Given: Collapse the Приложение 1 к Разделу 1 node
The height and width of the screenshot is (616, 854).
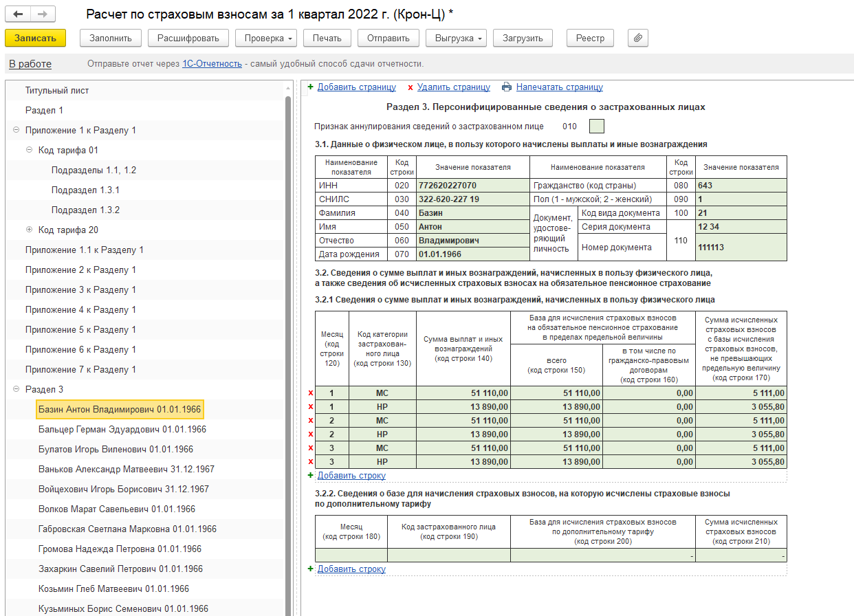Looking at the screenshot, I should coord(16,130).
